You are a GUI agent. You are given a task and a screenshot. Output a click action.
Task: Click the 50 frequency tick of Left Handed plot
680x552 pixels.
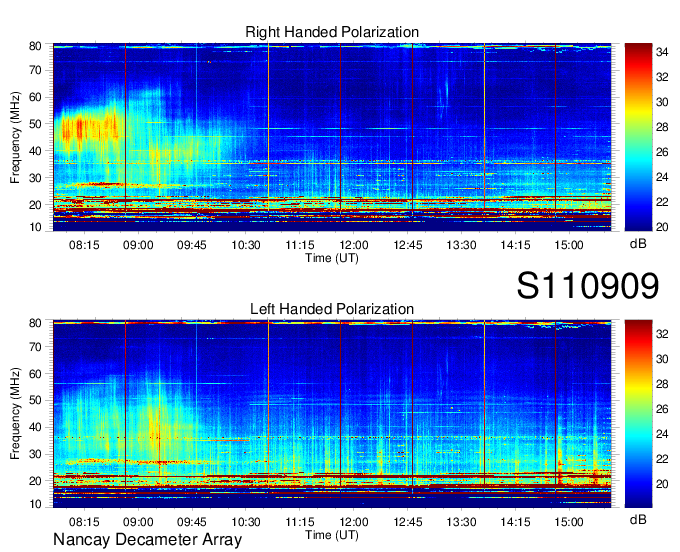tap(35, 400)
